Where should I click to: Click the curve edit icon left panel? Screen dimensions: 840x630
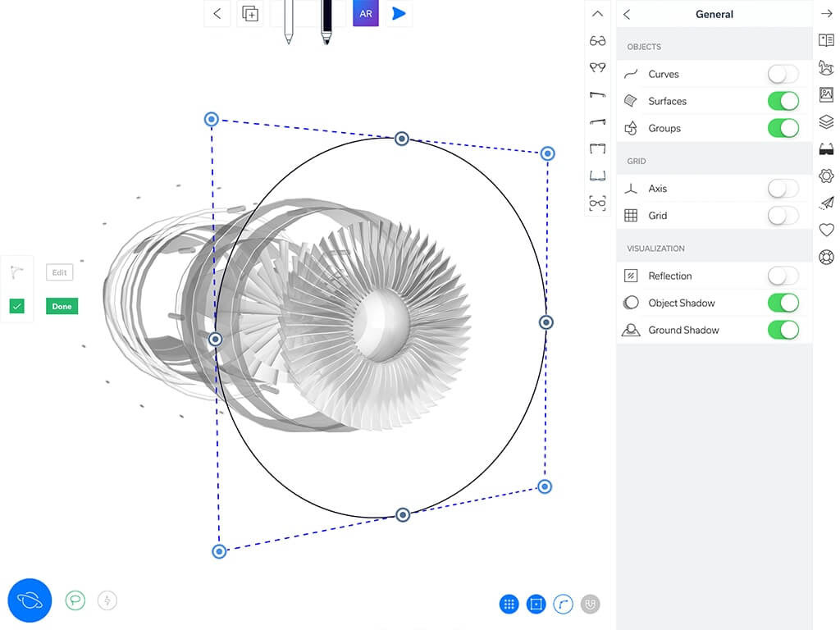[17, 272]
